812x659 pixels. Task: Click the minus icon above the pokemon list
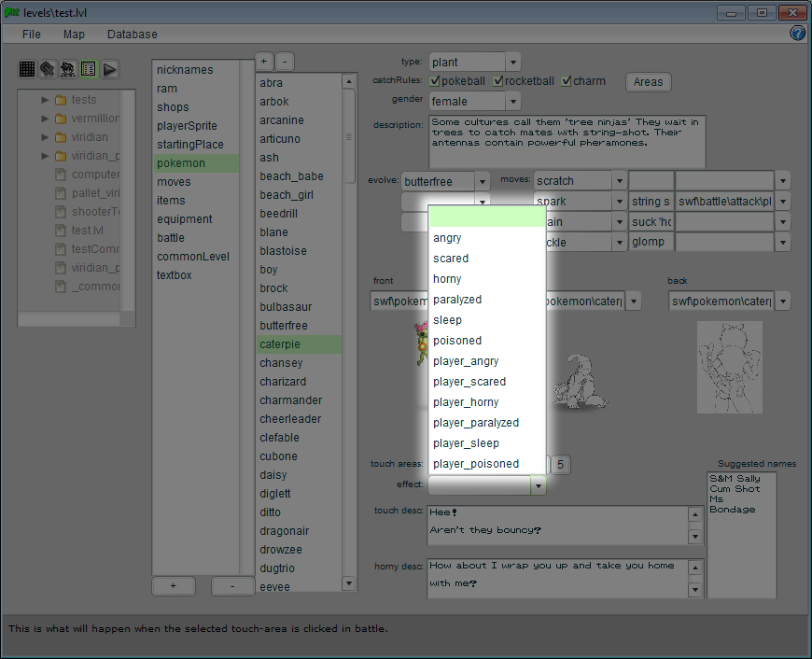(285, 62)
